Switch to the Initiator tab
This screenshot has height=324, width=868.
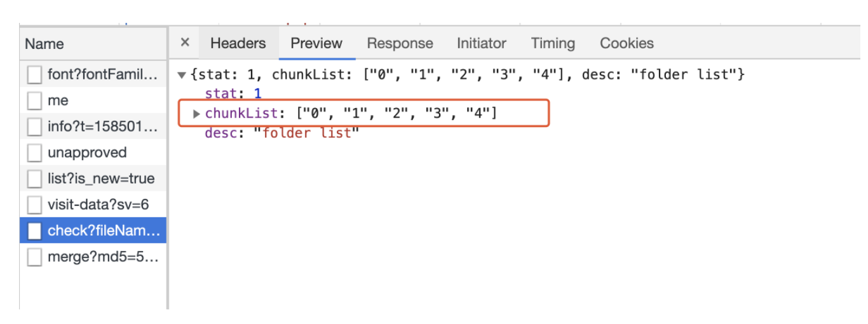tap(481, 43)
